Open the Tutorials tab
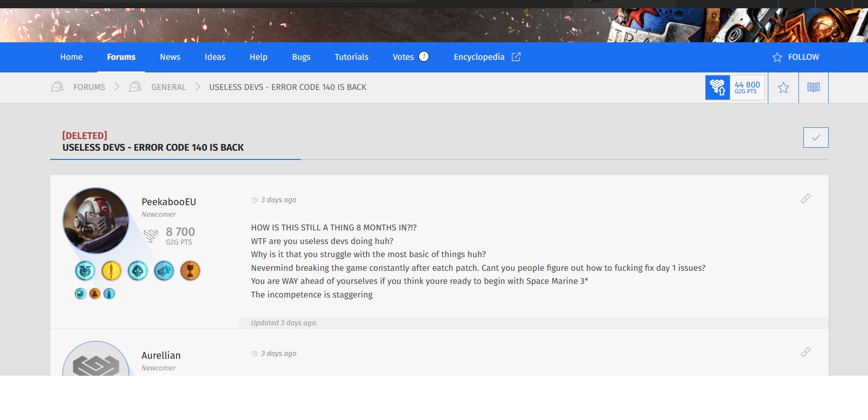 [351, 57]
